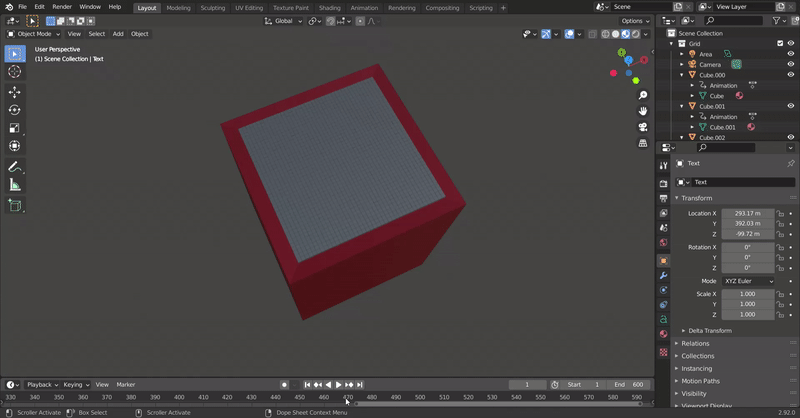Hide the Camera object in outliner
Viewport: 800px width, 418px height.
790,64
